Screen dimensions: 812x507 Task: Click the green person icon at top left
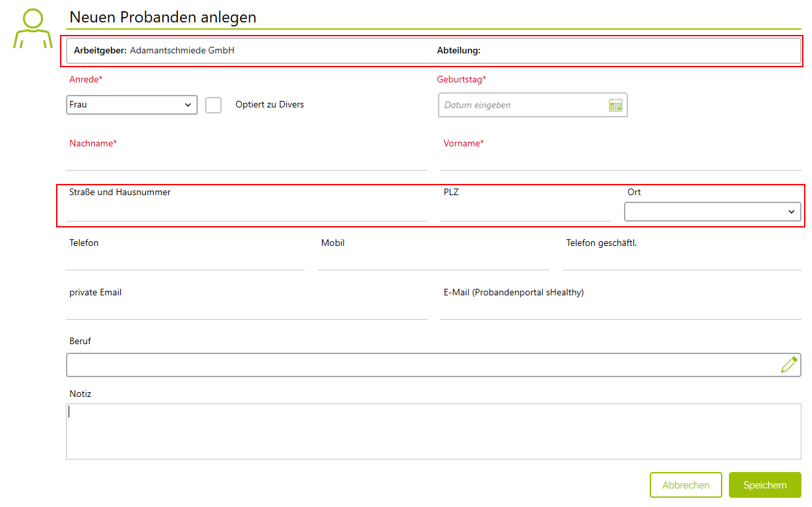point(33,29)
